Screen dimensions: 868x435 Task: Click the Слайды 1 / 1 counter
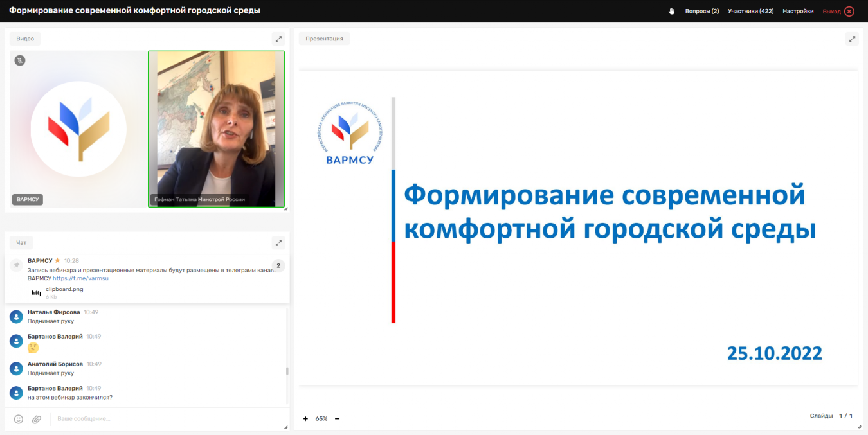831,416
